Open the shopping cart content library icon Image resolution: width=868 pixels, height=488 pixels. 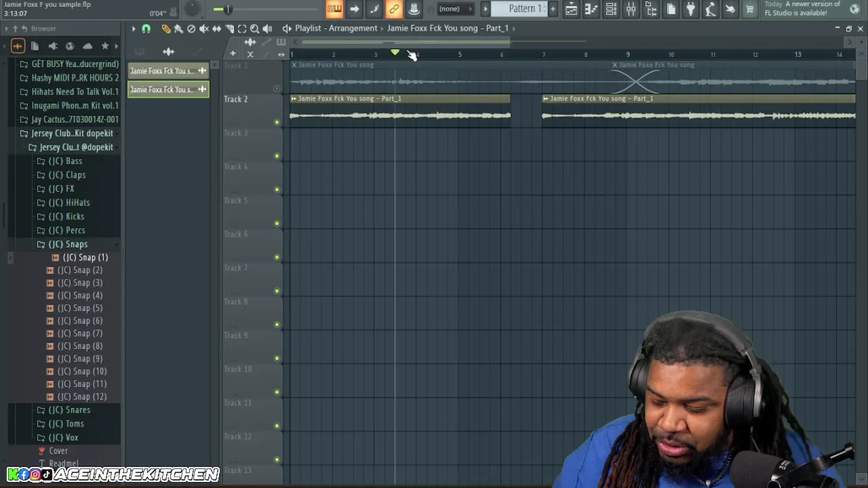click(x=750, y=9)
